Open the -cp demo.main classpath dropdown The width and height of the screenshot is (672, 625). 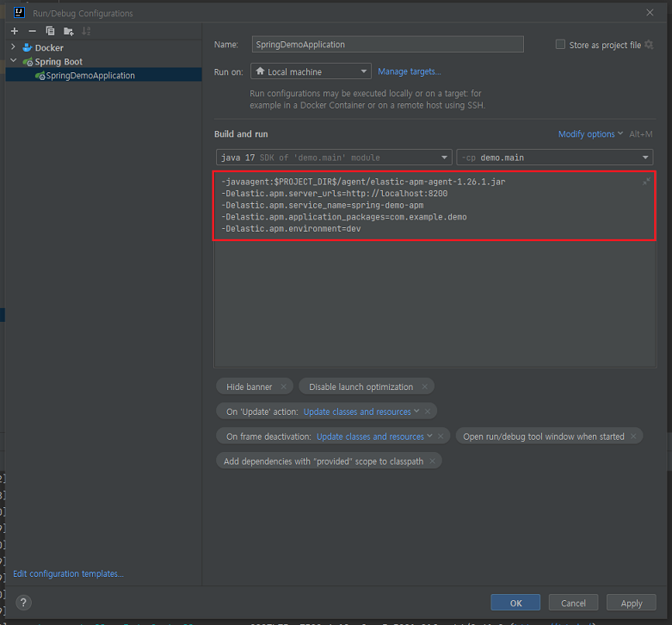(x=554, y=158)
